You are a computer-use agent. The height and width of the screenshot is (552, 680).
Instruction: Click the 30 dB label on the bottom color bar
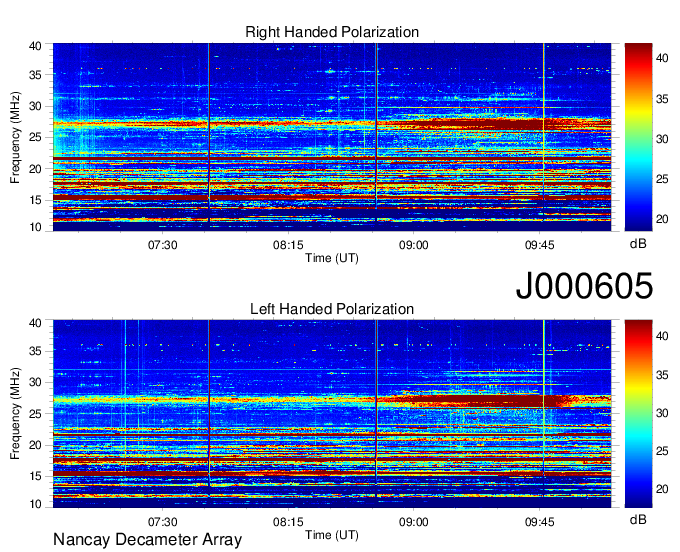pos(662,413)
